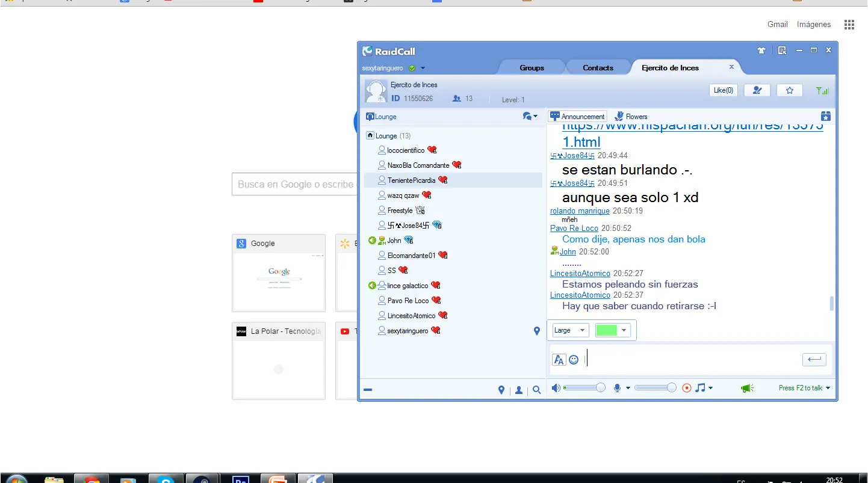Click the user icon in bottom bar

tap(519, 390)
